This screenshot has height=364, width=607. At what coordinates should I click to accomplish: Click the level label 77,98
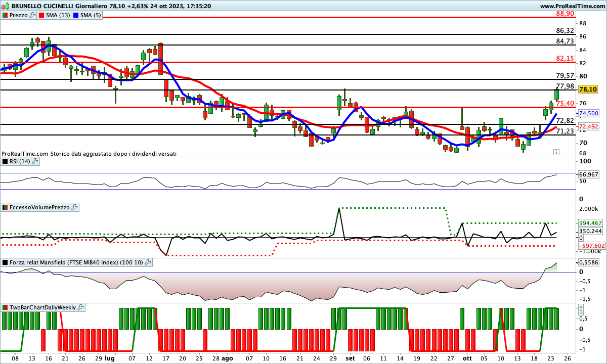[x=565, y=86]
